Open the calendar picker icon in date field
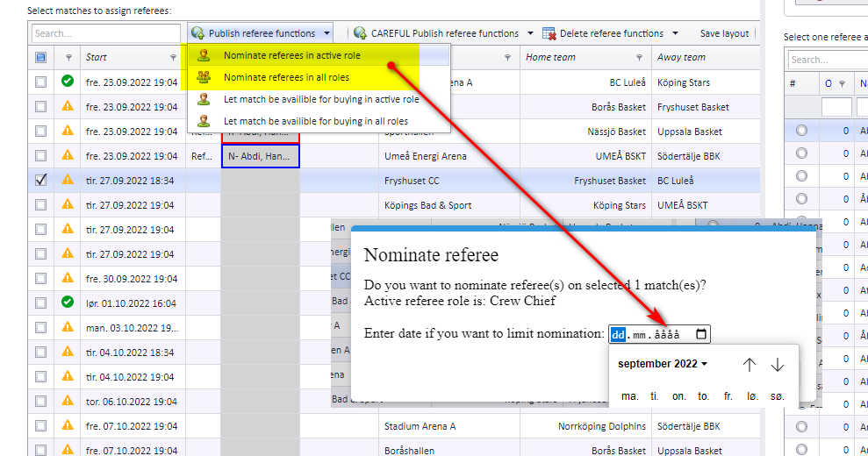 click(701, 334)
